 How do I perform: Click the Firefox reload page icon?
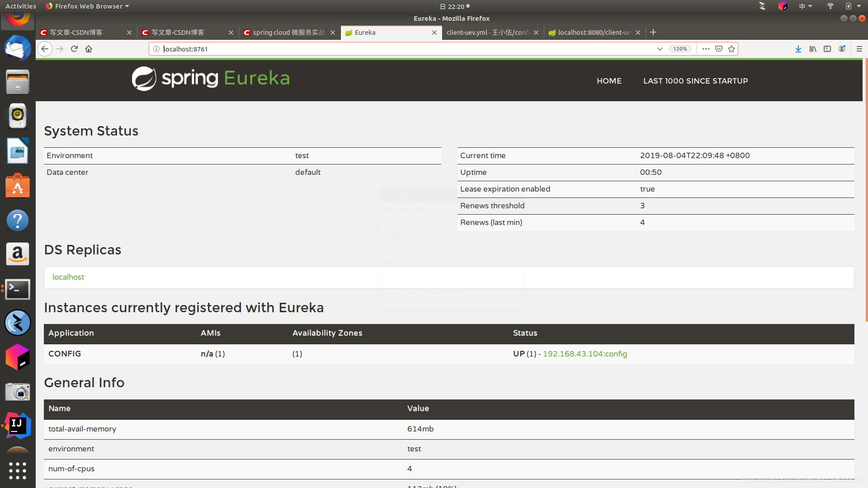[x=74, y=49]
